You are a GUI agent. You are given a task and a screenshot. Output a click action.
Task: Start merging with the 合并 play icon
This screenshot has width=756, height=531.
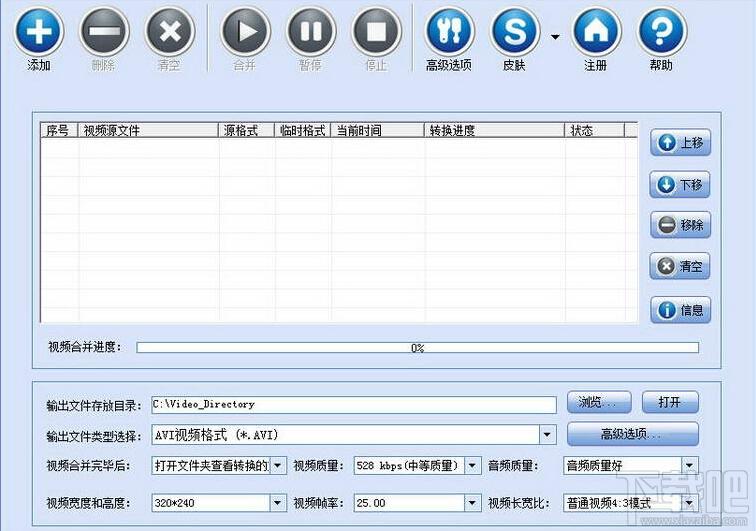245,31
